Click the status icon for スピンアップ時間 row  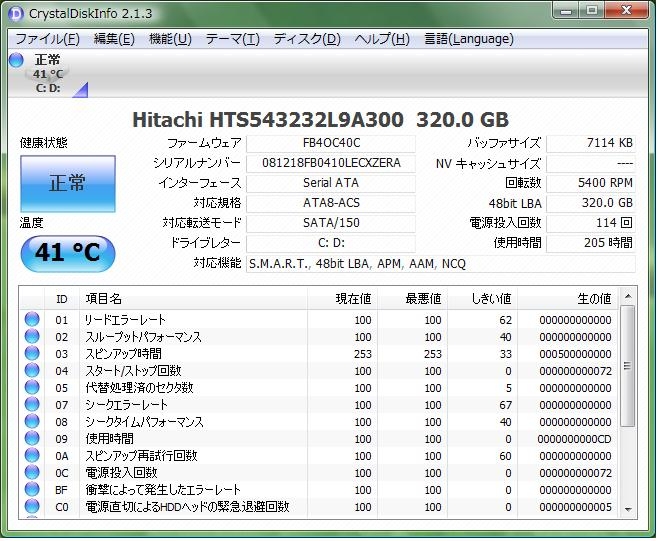(32, 354)
